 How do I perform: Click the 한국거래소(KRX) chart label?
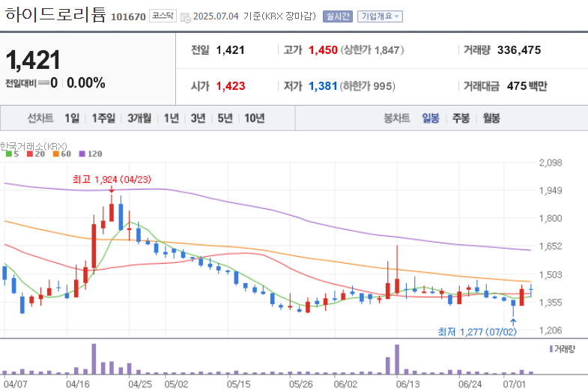pos(34,146)
